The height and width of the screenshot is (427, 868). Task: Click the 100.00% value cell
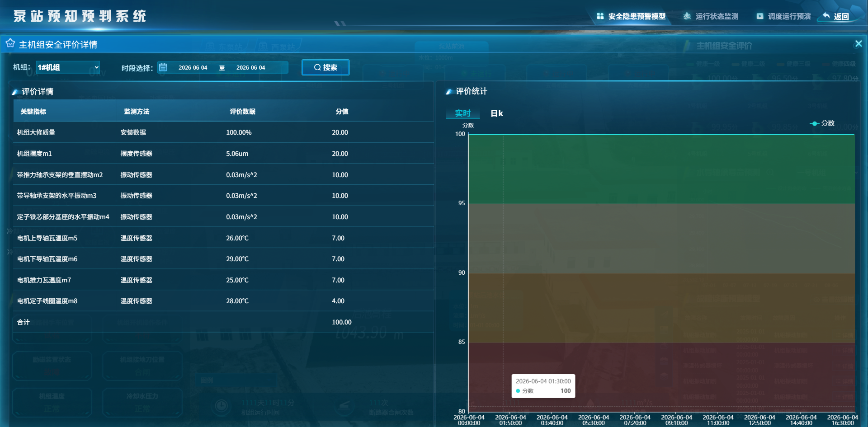tap(239, 132)
